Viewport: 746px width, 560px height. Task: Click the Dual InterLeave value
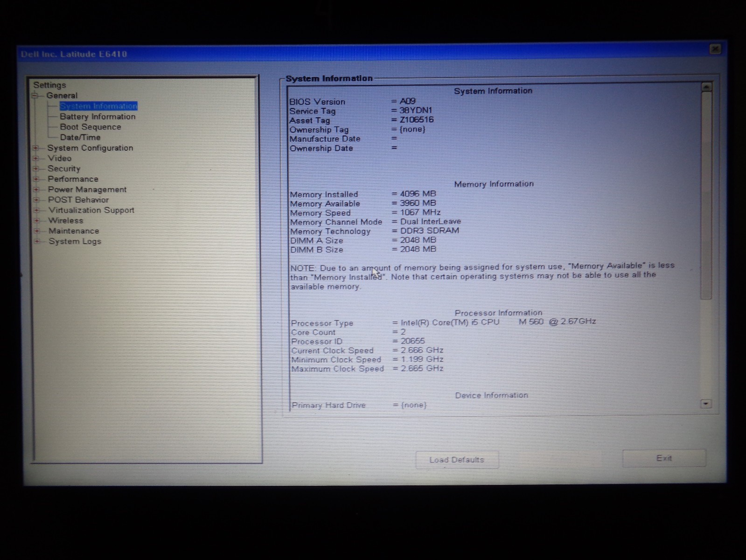click(431, 222)
